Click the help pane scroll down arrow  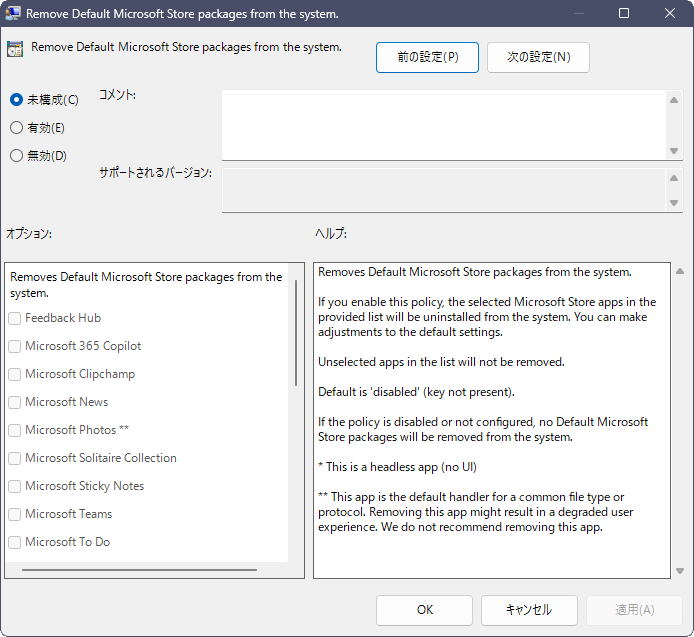(680, 571)
